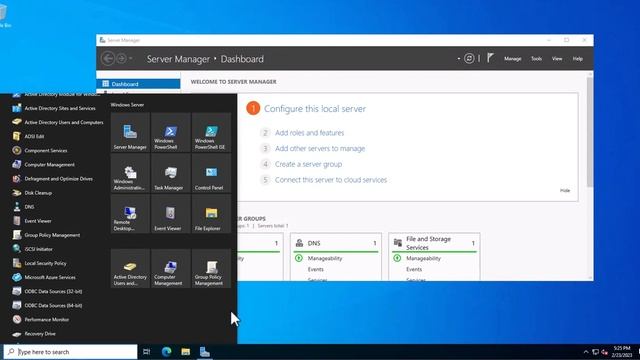Click Manageability under File and Storage Services
The width and height of the screenshot is (640, 360).
click(x=423, y=258)
